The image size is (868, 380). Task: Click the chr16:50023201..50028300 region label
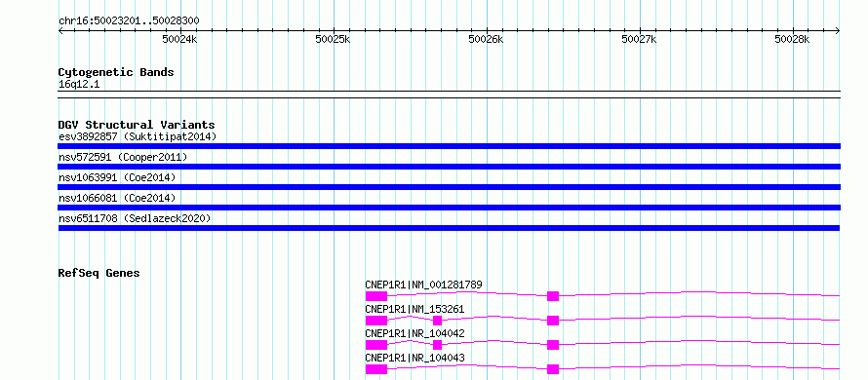click(129, 21)
